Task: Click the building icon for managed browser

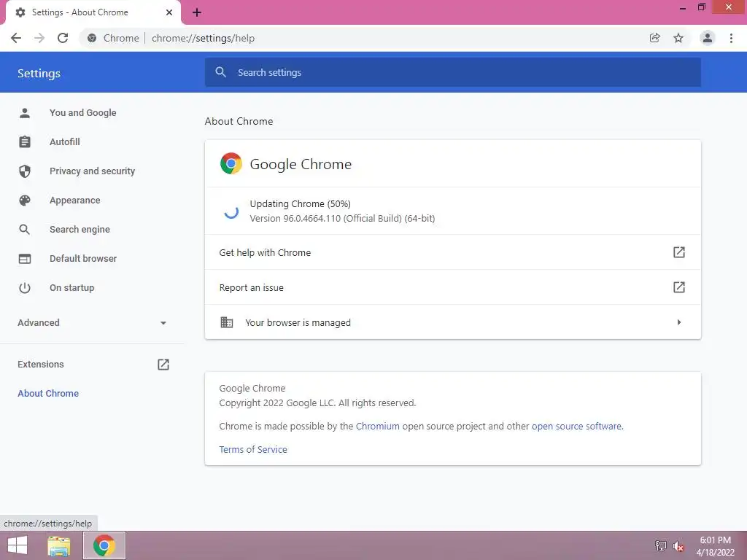Action: (x=227, y=322)
